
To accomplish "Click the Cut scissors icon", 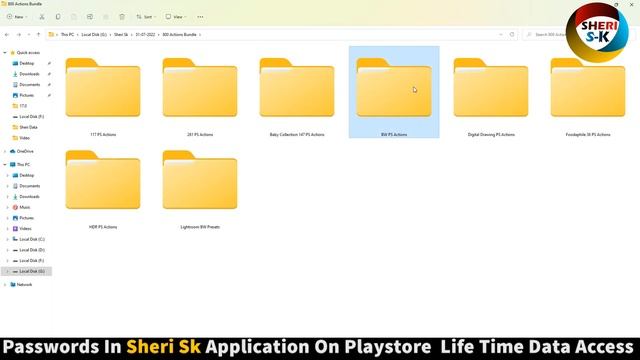I will point(42,17).
